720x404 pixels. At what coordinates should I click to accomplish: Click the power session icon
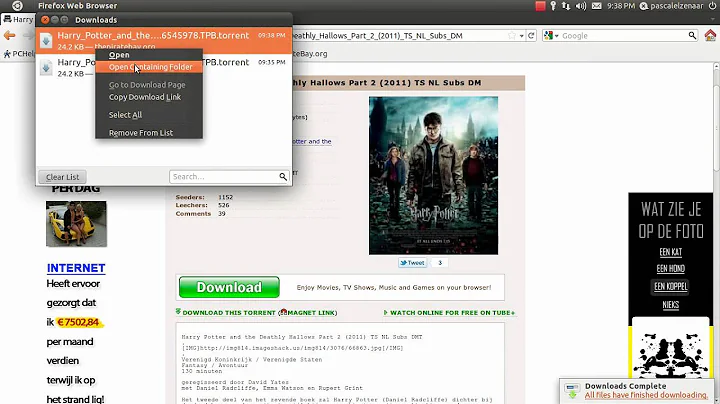[712, 6]
